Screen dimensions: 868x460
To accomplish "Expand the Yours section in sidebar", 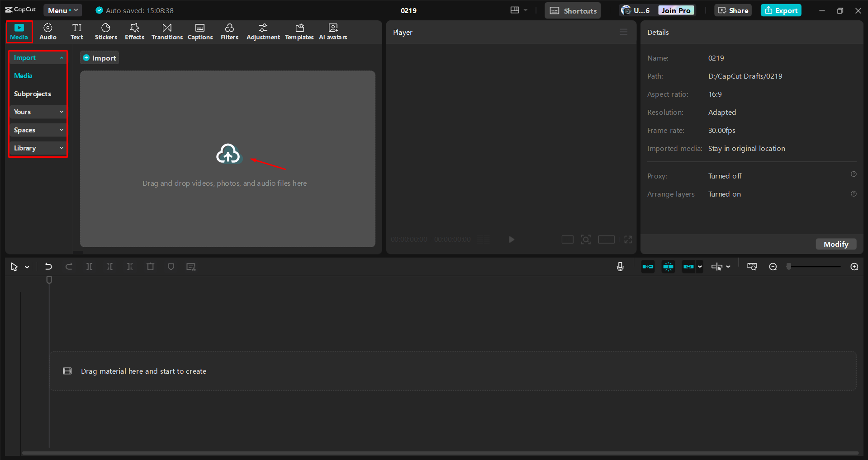I will [38, 112].
